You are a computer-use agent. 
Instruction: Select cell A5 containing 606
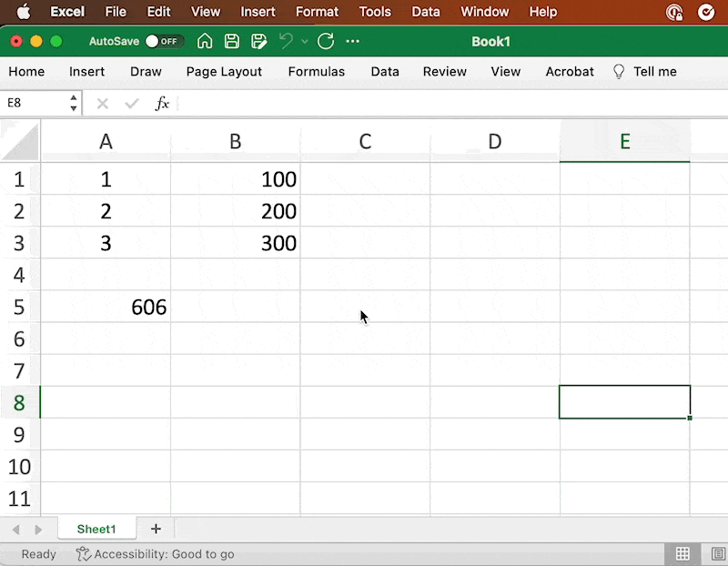[106, 307]
